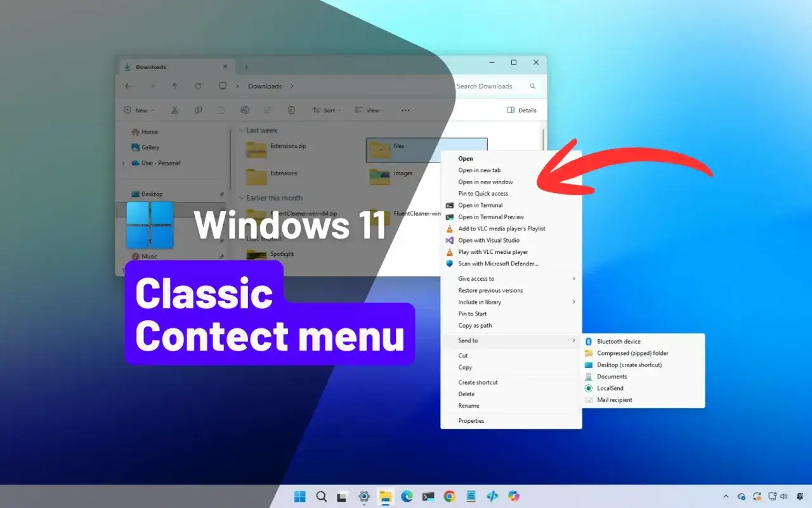Select Properties in context menu
This screenshot has width=812, height=508.
[511, 421]
